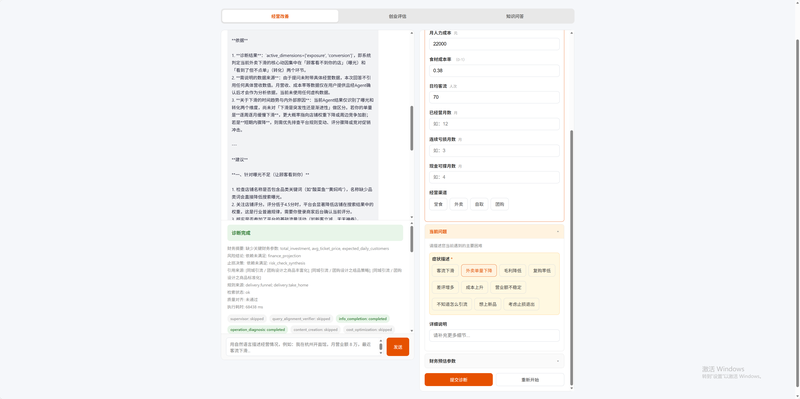Select the 考虑止损退出 symptom chip
The width and height of the screenshot is (800, 399).
[521, 304]
